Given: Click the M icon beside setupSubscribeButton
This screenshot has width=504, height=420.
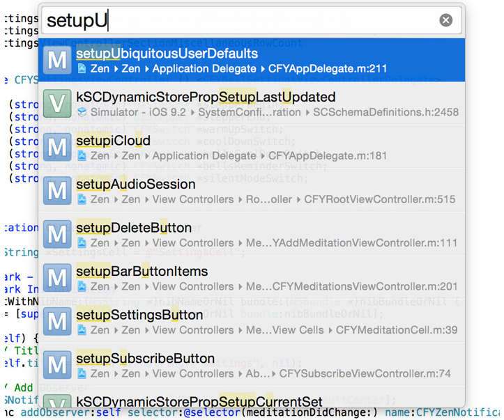Looking at the screenshot, I should click(57, 365).
